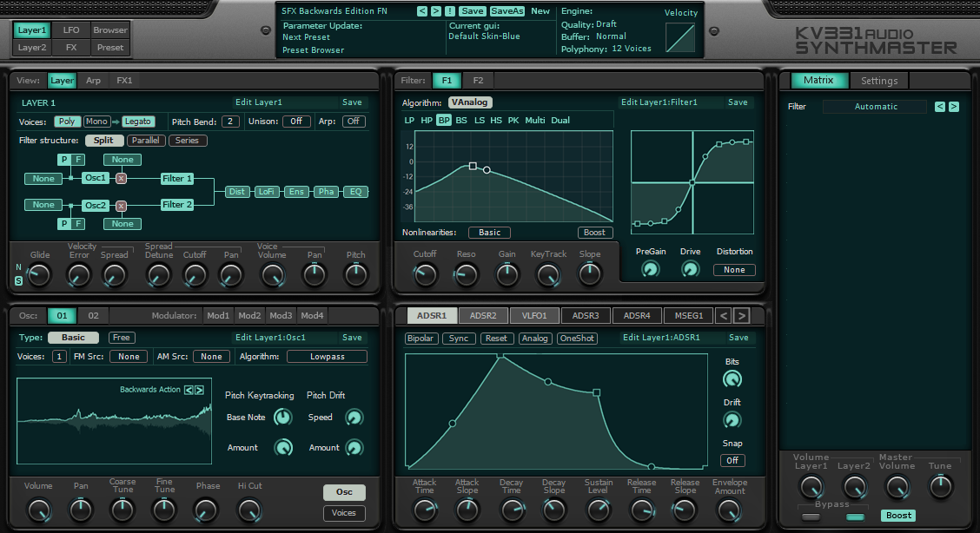Click the N indicator beside Glide knob
This screenshot has width=980, height=533.
19,267
